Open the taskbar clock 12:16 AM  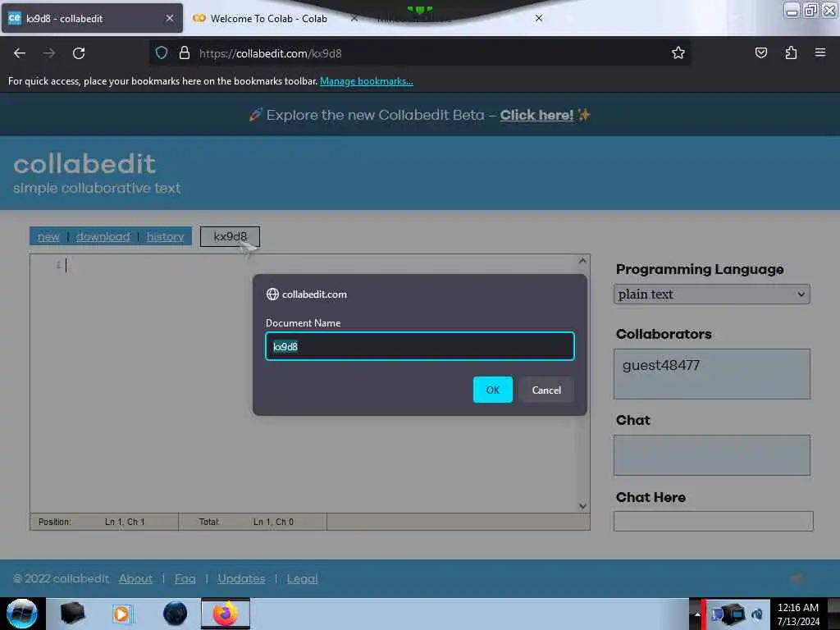point(797,614)
